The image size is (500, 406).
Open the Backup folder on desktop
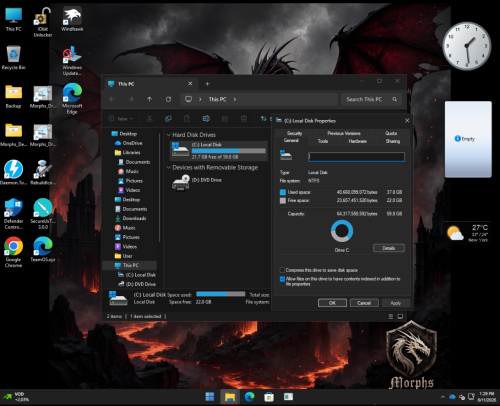[13, 97]
